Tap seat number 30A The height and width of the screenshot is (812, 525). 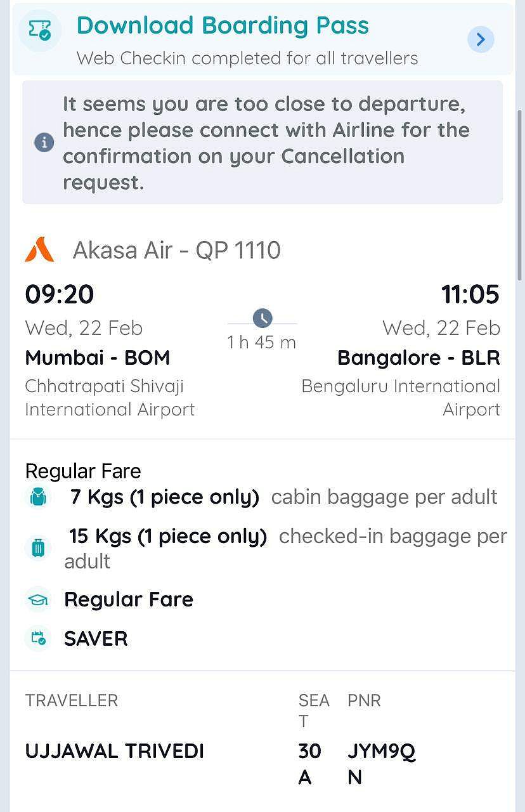(309, 763)
